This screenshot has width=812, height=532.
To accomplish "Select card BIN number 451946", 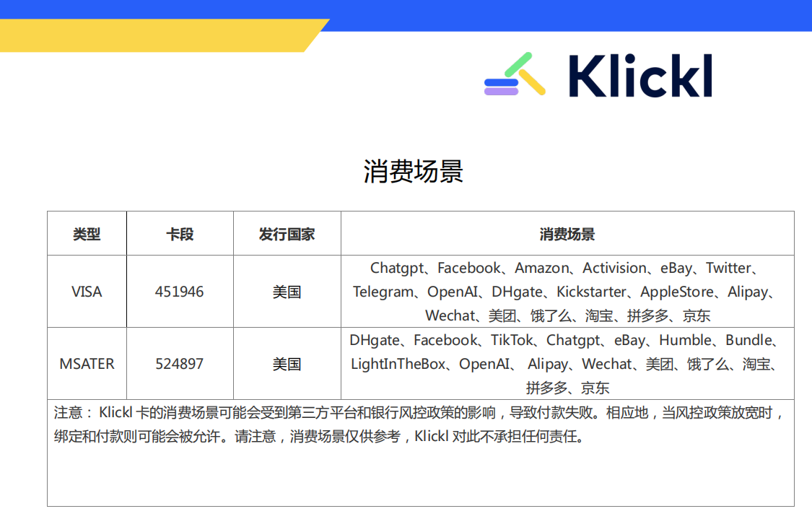I will pyautogui.click(x=180, y=292).
